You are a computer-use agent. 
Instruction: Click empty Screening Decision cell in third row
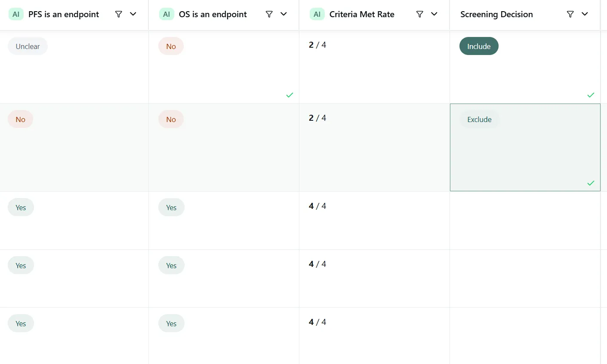[525, 220]
